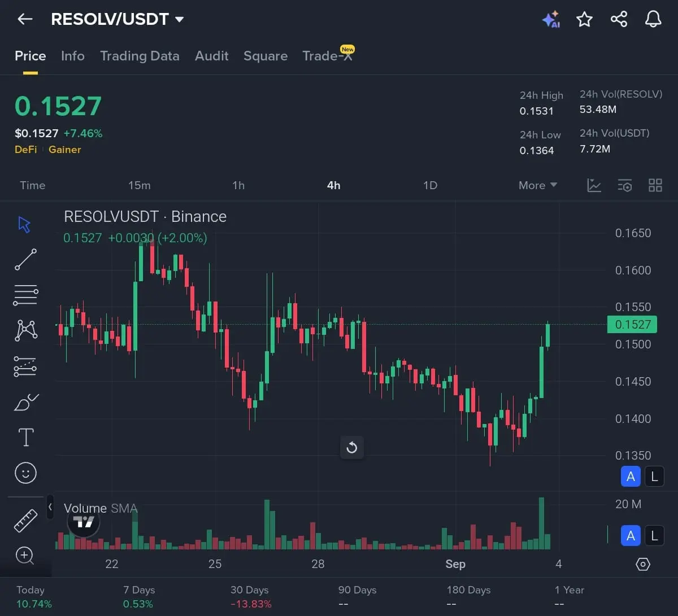
Task: Select the ruler measure tool
Action: (25, 521)
